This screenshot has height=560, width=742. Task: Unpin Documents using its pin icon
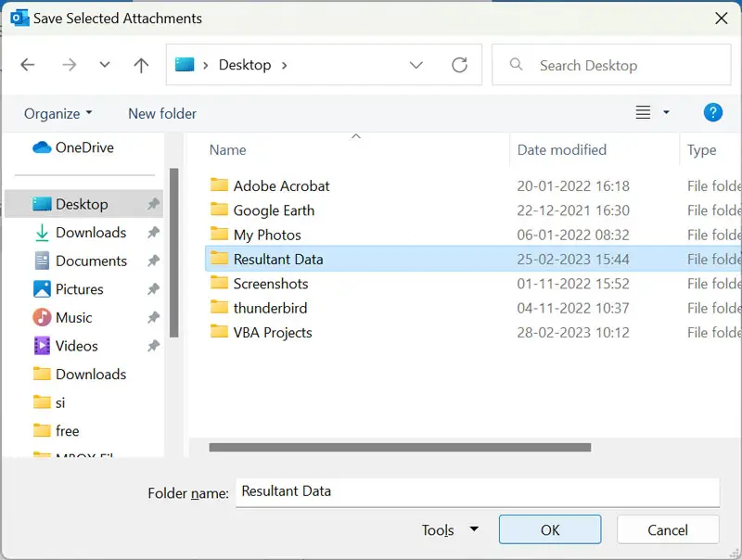click(153, 261)
